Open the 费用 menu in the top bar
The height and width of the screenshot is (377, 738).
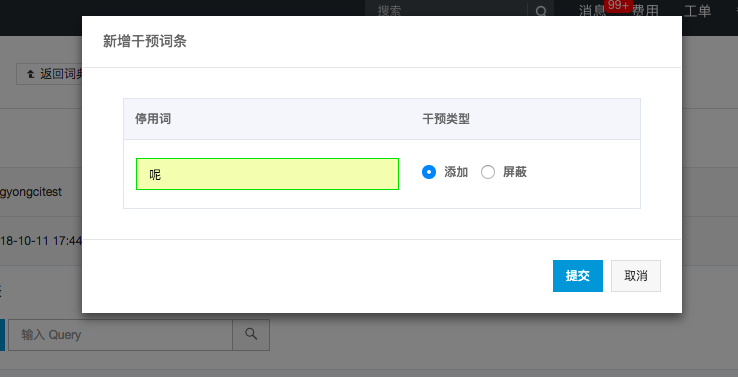(645, 11)
